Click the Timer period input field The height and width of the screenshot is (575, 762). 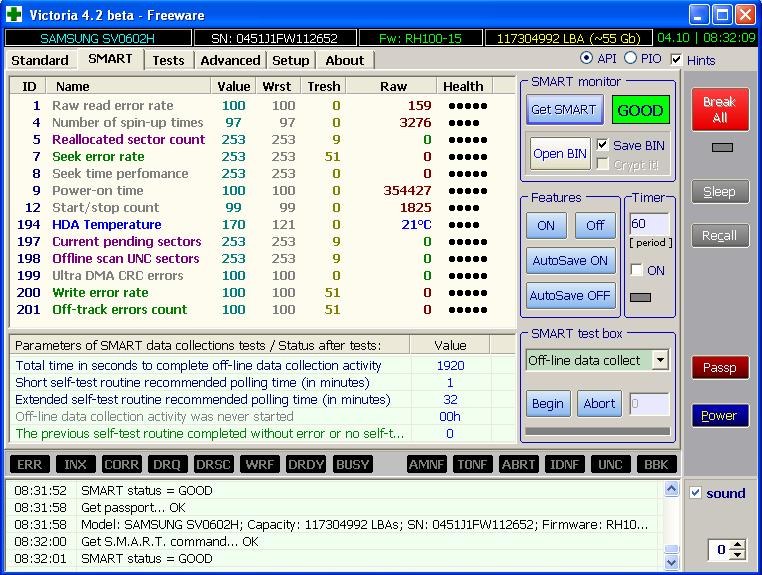[x=649, y=224]
